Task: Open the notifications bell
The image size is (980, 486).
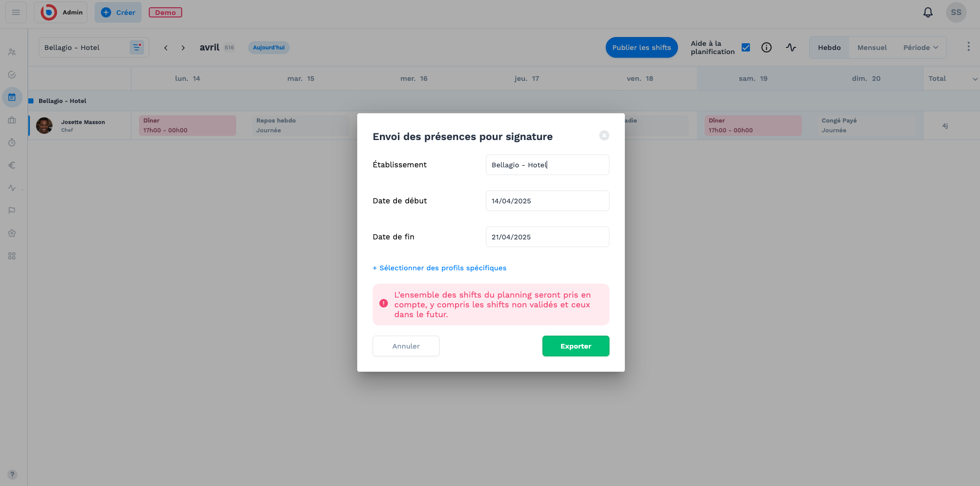Action: [x=927, y=12]
